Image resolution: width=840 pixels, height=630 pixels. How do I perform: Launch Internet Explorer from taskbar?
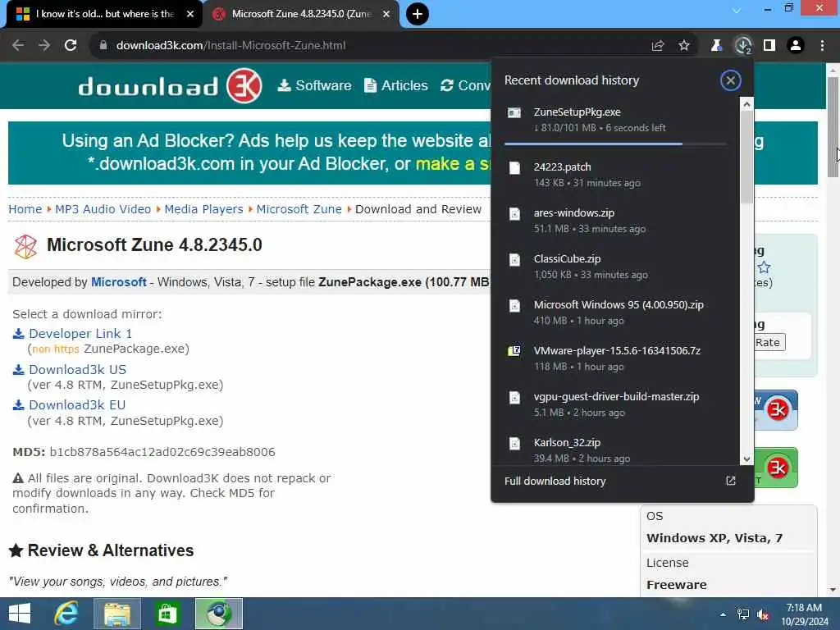[x=66, y=614]
